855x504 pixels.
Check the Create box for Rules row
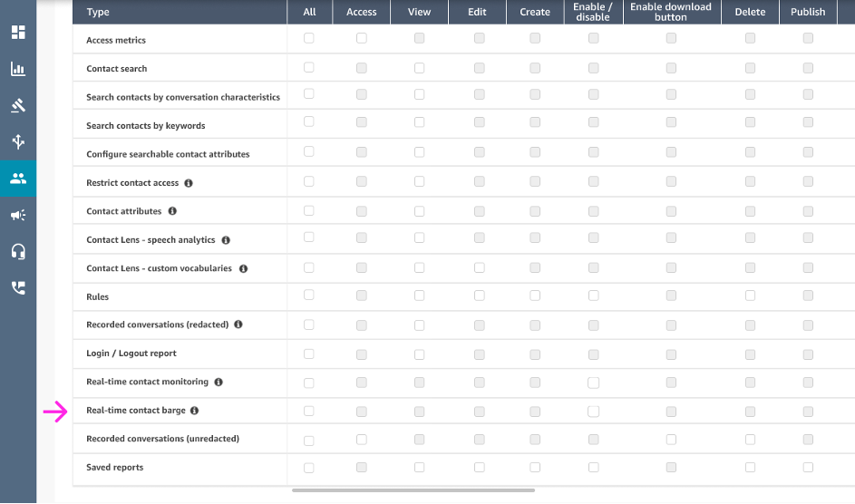pos(535,296)
